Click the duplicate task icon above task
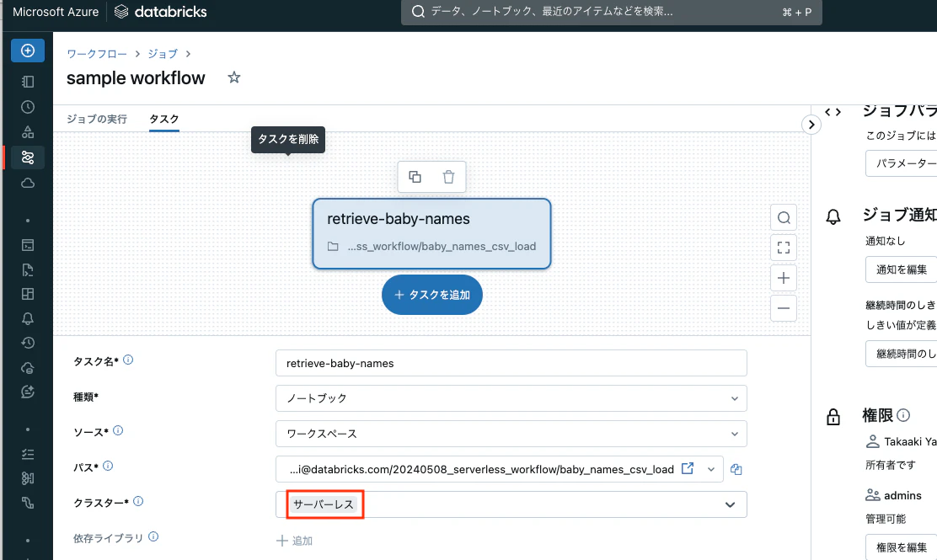The width and height of the screenshot is (937, 560). pyautogui.click(x=415, y=177)
